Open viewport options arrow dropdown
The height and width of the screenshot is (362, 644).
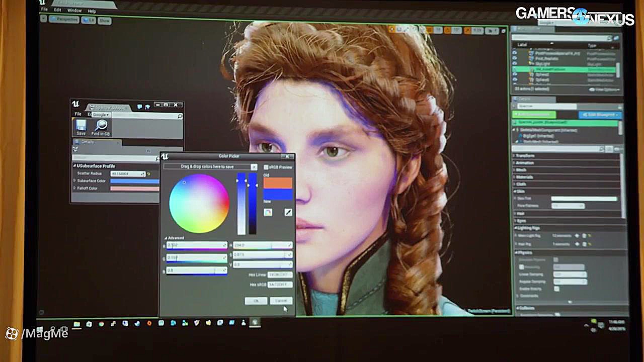[x=43, y=19]
